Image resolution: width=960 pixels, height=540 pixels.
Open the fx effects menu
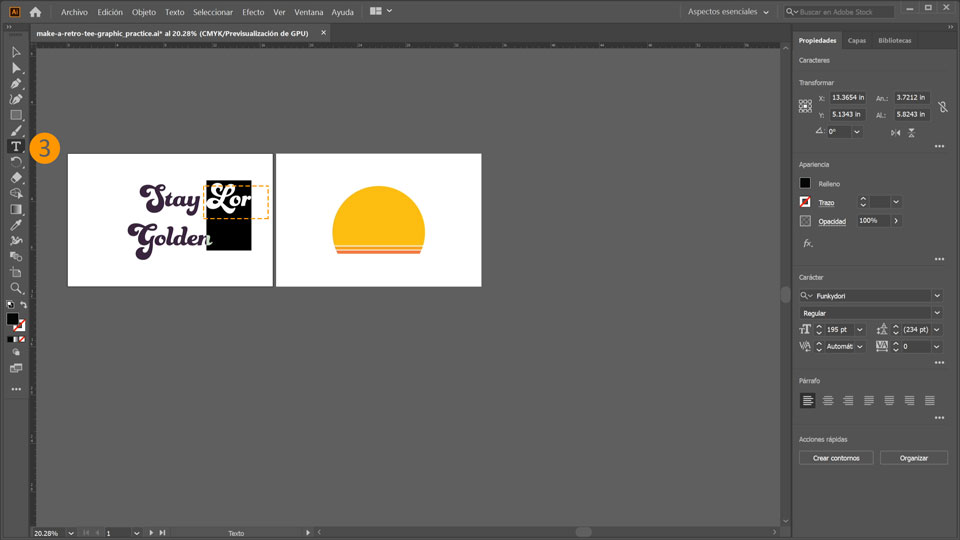(x=808, y=243)
